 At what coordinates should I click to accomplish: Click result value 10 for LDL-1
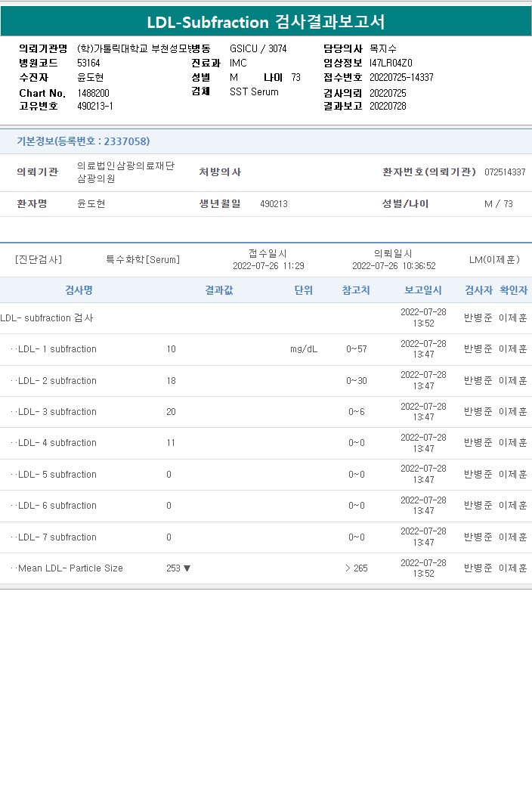(x=171, y=349)
